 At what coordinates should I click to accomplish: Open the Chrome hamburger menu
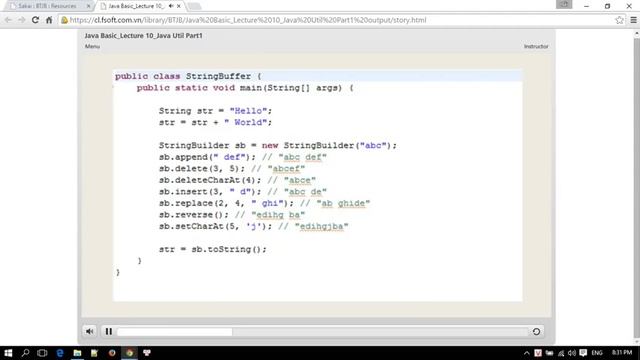tap(633, 20)
